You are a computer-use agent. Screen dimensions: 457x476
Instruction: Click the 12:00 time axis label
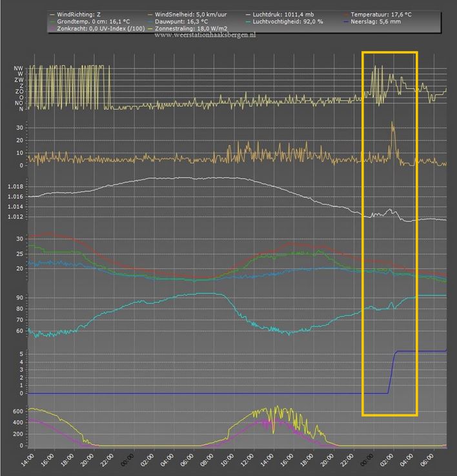pos(247,460)
